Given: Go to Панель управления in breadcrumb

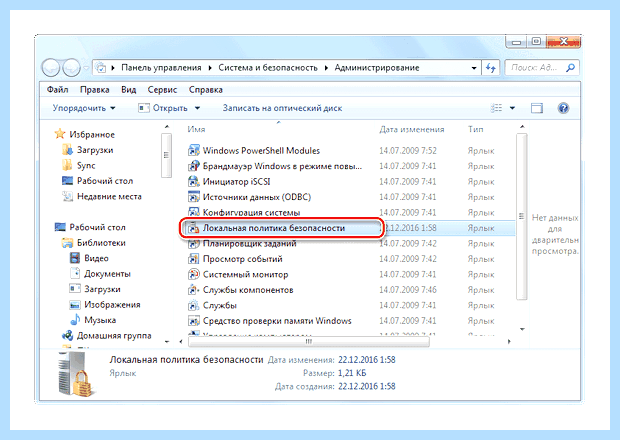Looking at the screenshot, I should pos(161,68).
